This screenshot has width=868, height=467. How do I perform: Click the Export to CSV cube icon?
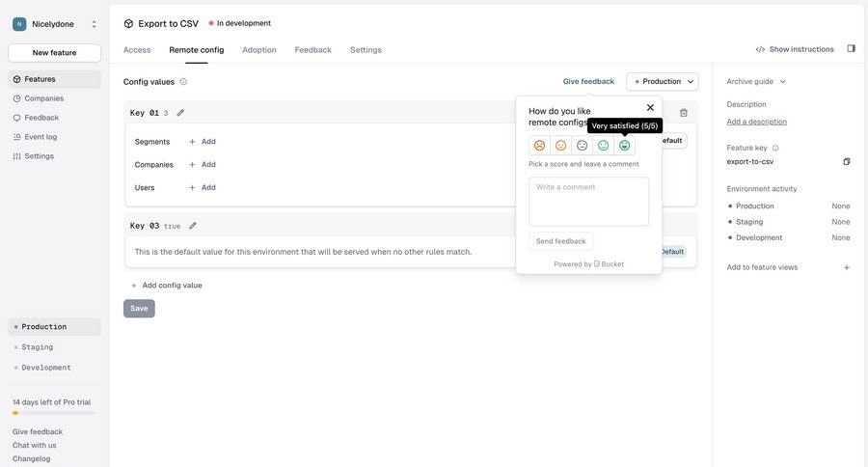tap(128, 24)
